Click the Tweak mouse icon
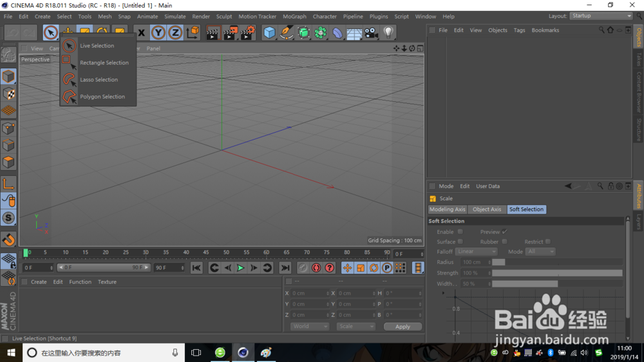Viewport: 644px width, 362px height. click(x=8, y=201)
